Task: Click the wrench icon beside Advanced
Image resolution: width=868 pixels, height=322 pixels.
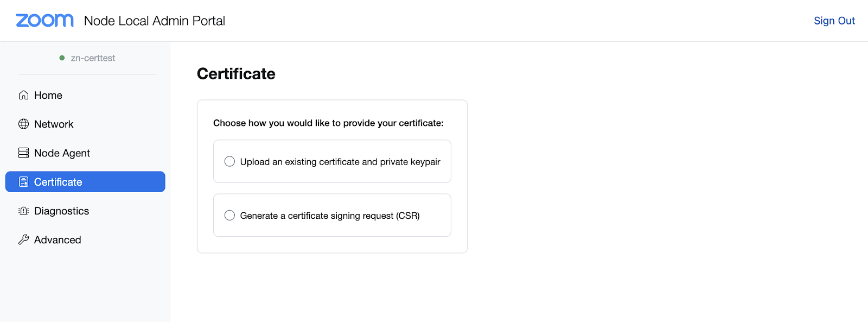Action: click(23, 239)
